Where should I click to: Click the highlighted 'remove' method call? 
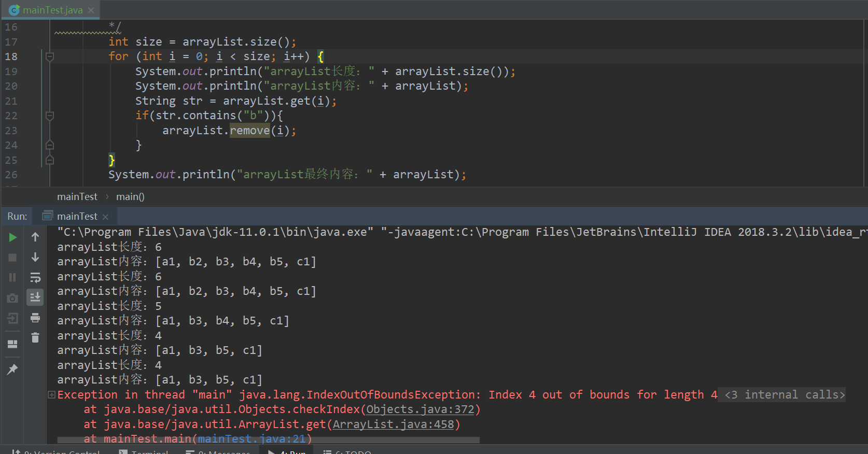pyautogui.click(x=250, y=131)
